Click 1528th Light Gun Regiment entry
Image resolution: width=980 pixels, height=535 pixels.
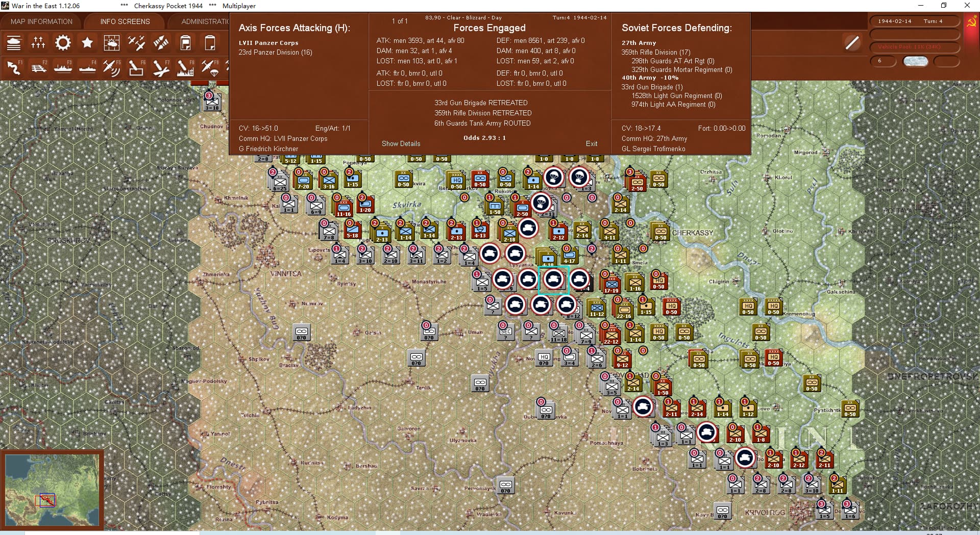pos(676,95)
